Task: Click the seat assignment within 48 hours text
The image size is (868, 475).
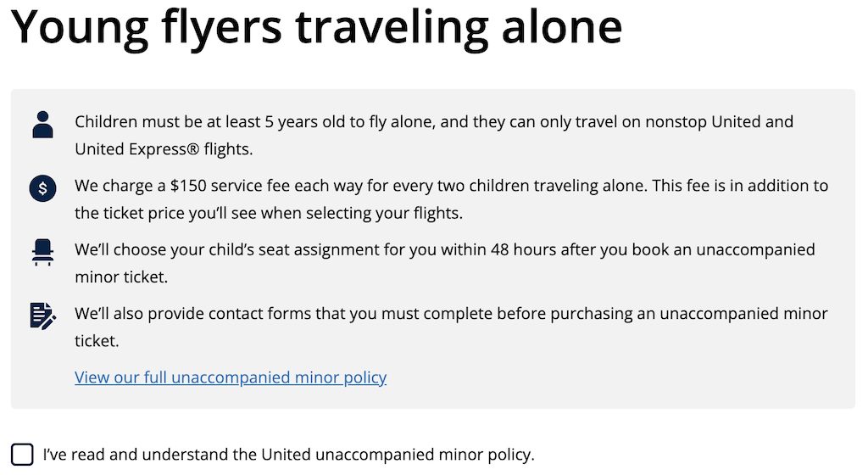Action: [444, 263]
